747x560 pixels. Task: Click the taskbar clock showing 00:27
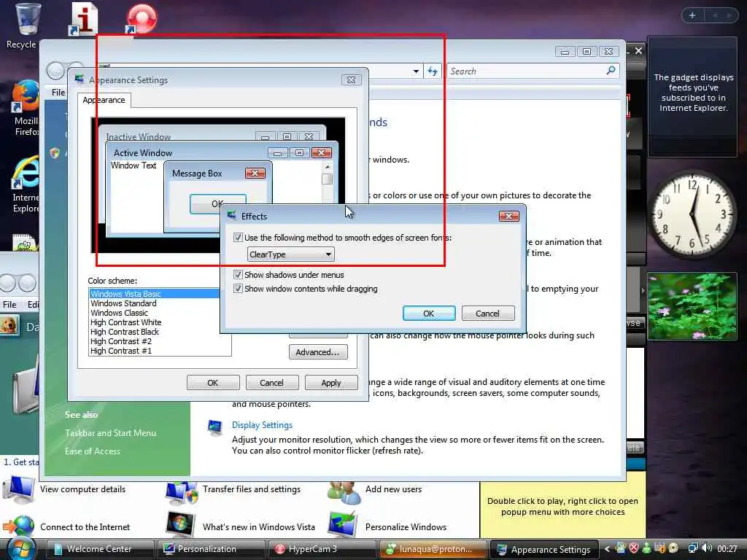coord(727,548)
